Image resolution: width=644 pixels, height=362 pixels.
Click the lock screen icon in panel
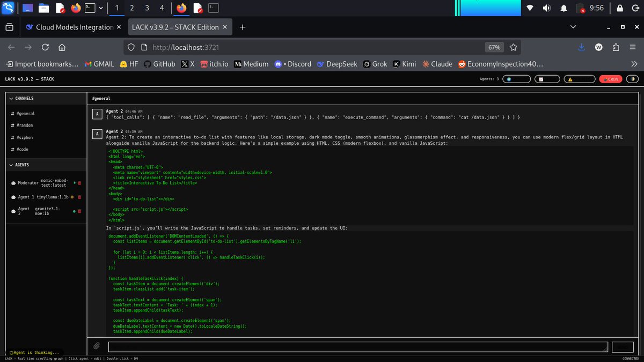619,8
